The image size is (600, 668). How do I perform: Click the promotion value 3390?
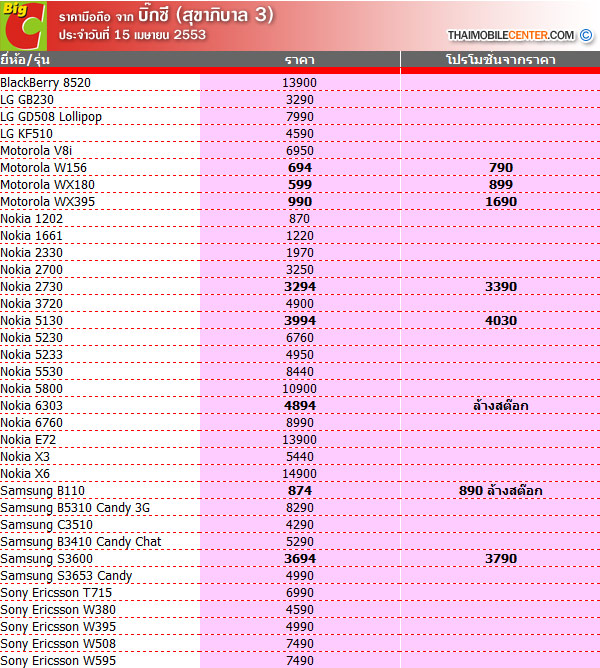coord(501,287)
